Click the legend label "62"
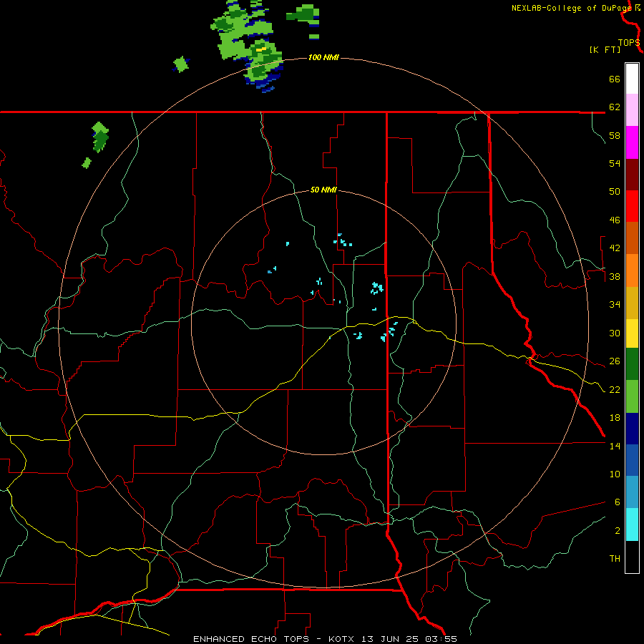The image size is (644, 644). [615, 107]
